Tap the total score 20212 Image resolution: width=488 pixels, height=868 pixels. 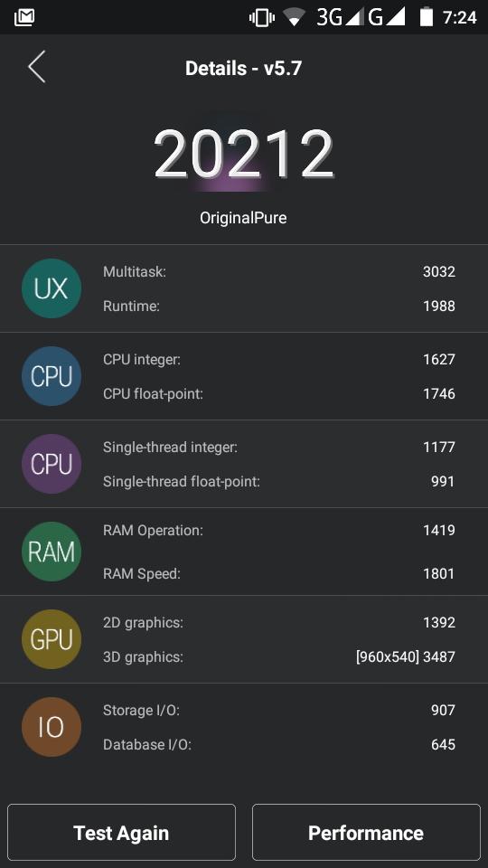point(243,154)
